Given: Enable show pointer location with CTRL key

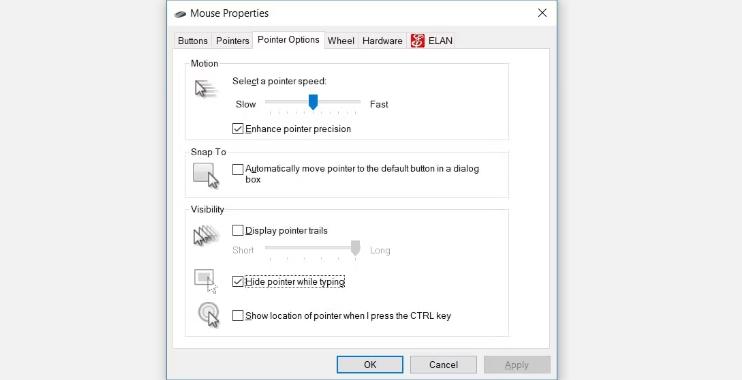Looking at the screenshot, I should pyautogui.click(x=238, y=315).
